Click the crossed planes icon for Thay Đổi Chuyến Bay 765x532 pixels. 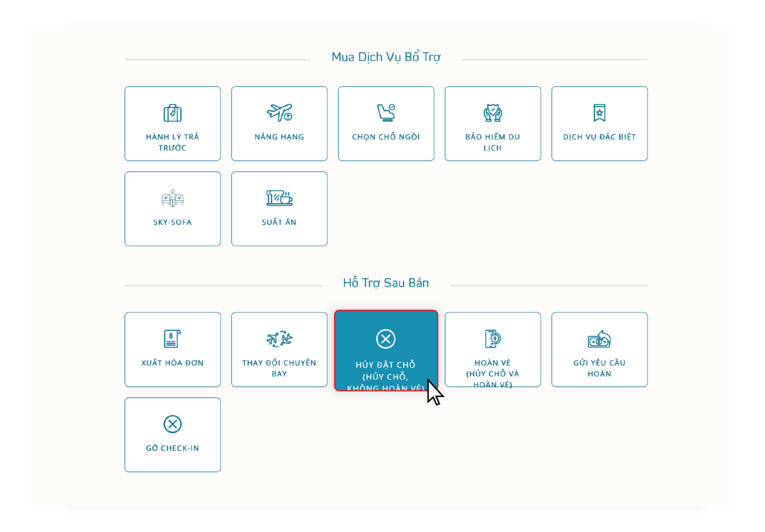pyautogui.click(x=279, y=337)
